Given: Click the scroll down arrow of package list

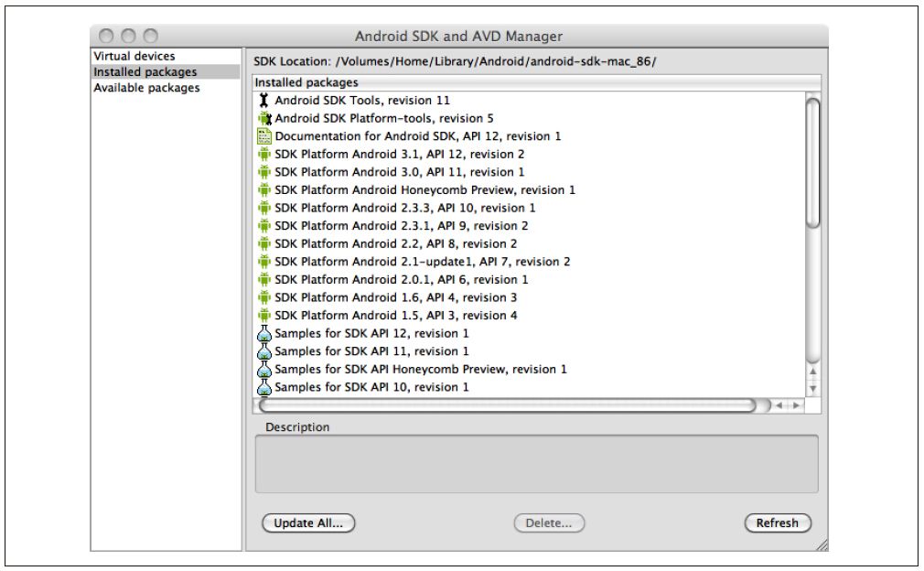Looking at the screenshot, I should (x=812, y=389).
